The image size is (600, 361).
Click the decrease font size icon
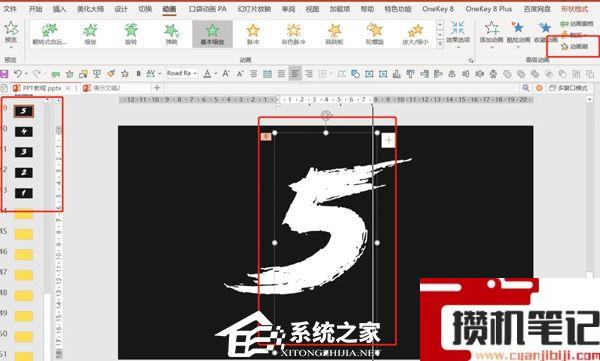click(x=240, y=74)
